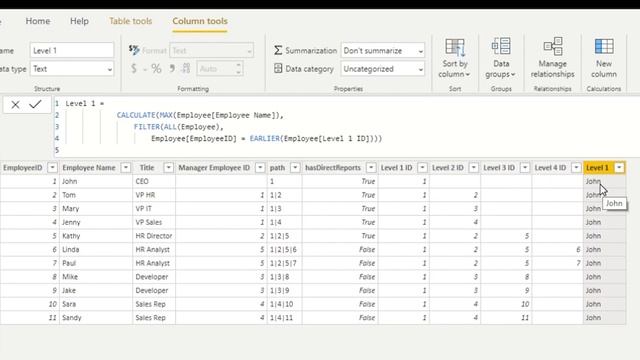640x360 pixels.
Task: Open Manager Employee ID filter dropdown
Action: 260,168
